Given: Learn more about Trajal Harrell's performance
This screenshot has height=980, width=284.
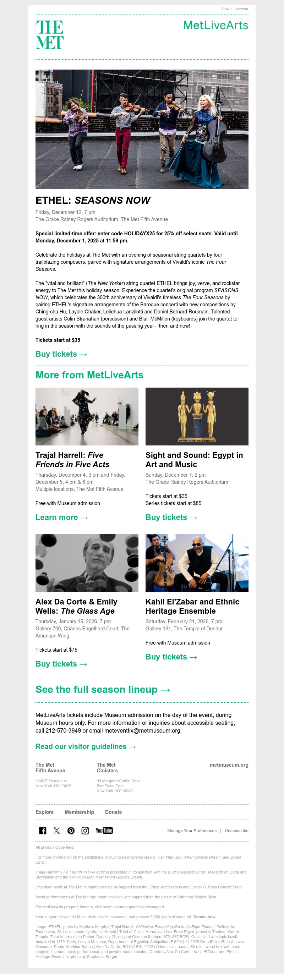Looking at the screenshot, I should tap(63, 518).
